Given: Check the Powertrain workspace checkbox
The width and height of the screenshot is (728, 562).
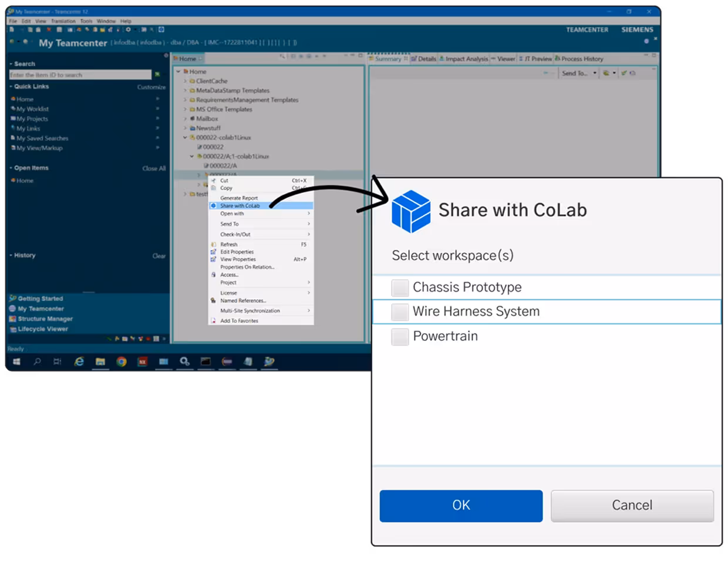Looking at the screenshot, I should pos(400,337).
